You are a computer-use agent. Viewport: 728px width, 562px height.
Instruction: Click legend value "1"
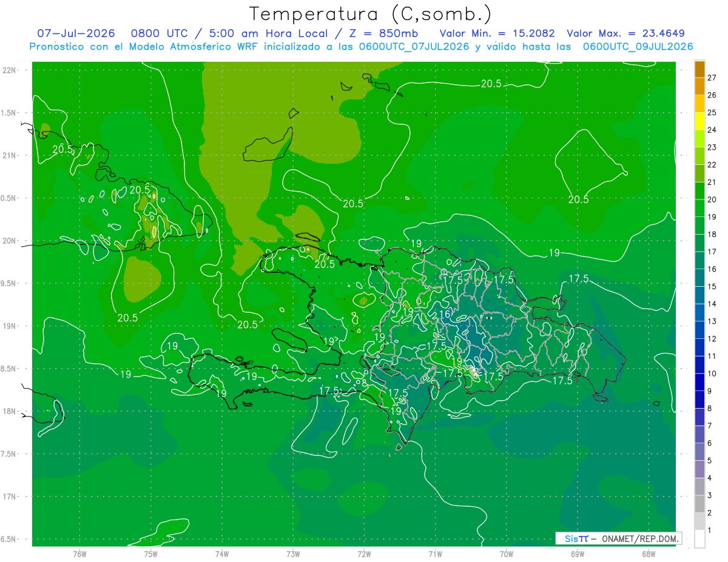coord(710,530)
